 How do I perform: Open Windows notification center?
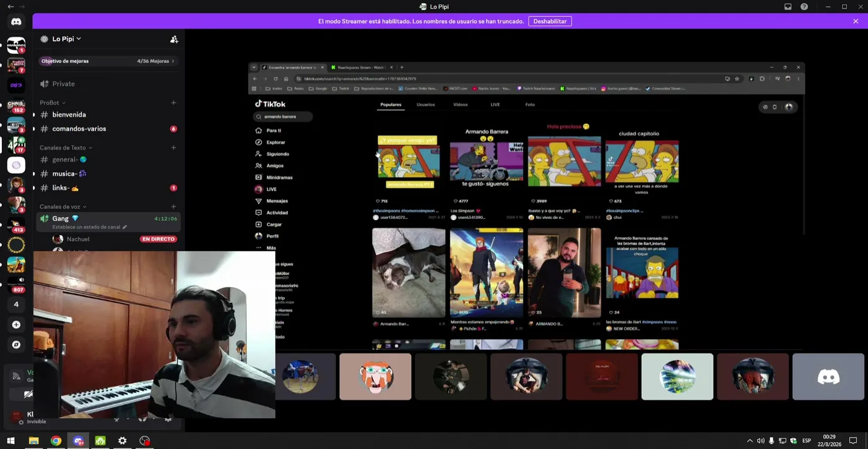tap(854, 441)
